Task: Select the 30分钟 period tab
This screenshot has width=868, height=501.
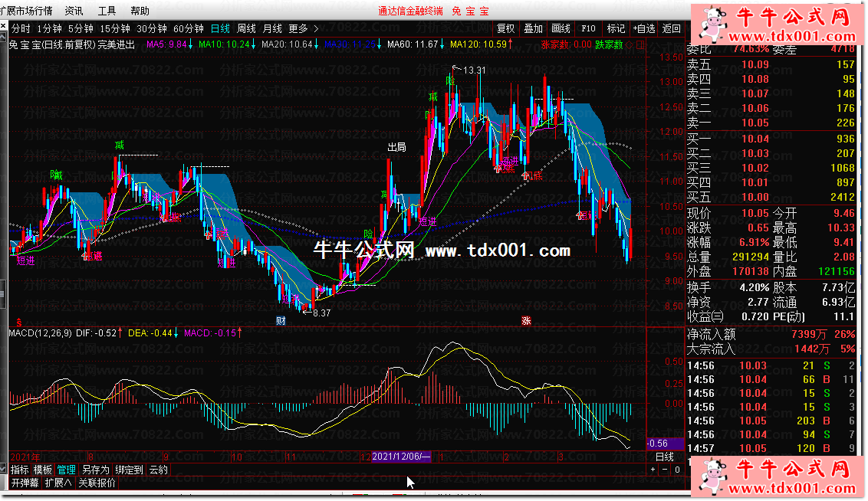Action: pyautogui.click(x=152, y=29)
